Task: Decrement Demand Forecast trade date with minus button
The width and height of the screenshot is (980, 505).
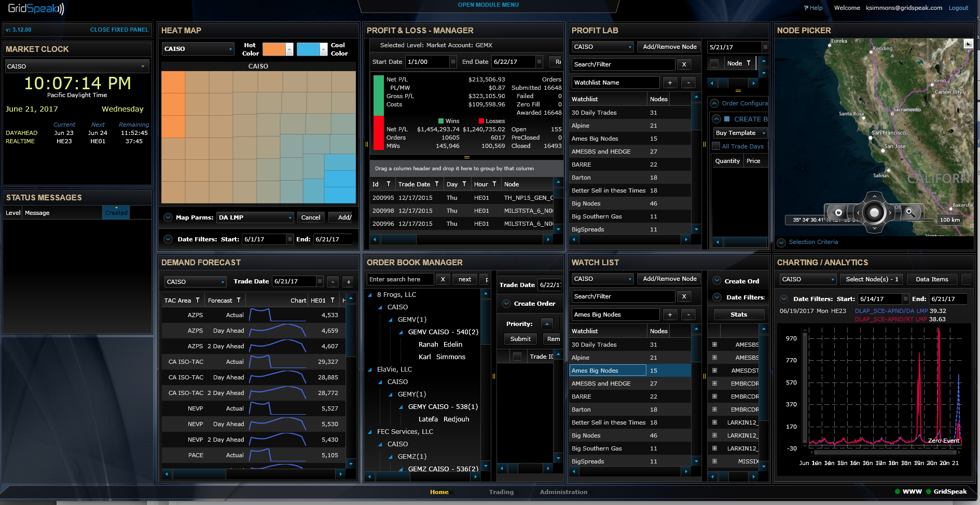Action: coord(333,282)
